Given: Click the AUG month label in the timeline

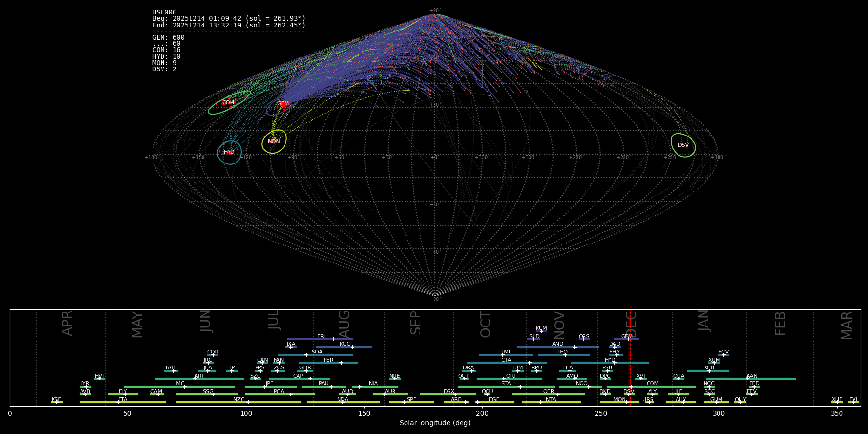Looking at the screenshot, I should point(344,324).
